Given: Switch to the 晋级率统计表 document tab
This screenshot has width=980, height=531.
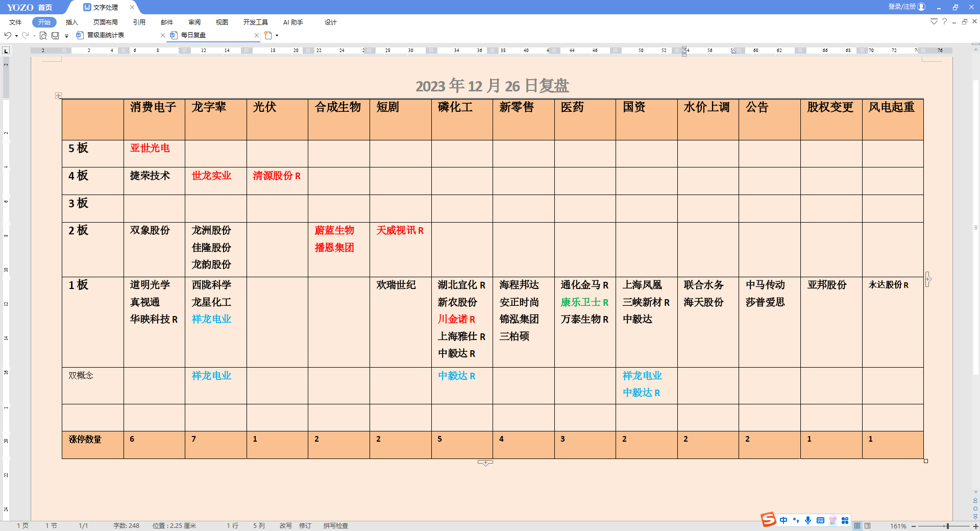Looking at the screenshot, I should (106, 35).
